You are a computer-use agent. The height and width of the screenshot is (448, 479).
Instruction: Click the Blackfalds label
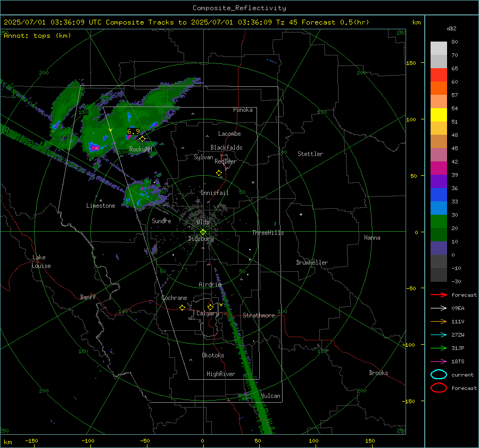point(226,148)
